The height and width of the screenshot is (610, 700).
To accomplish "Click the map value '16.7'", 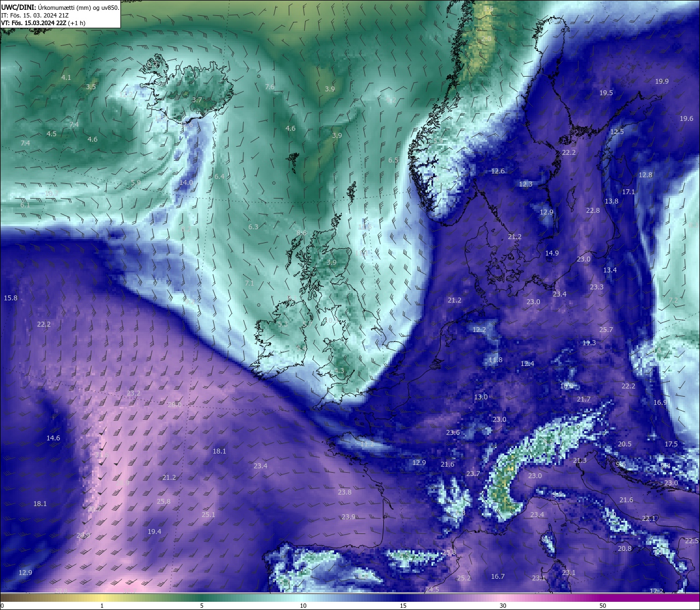I will pos(498,577).
